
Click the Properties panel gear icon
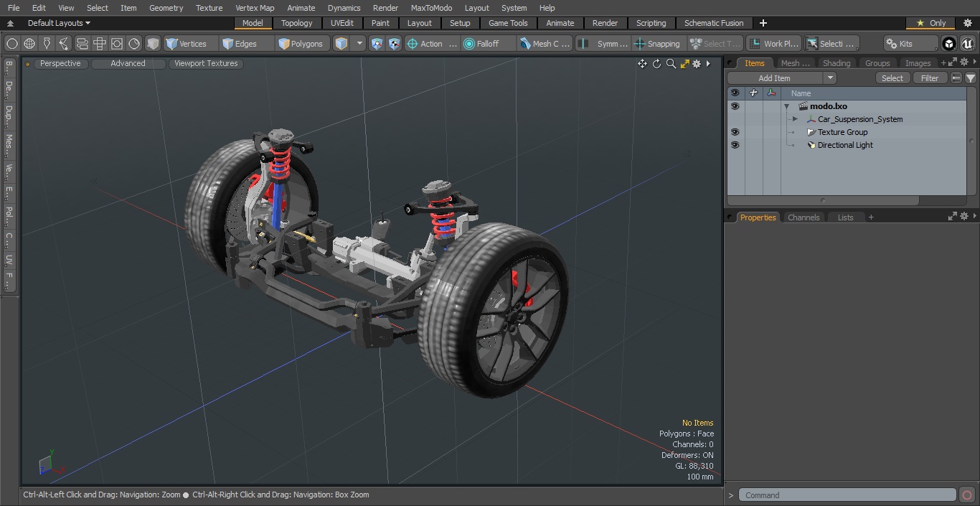[x=966, y=216]
